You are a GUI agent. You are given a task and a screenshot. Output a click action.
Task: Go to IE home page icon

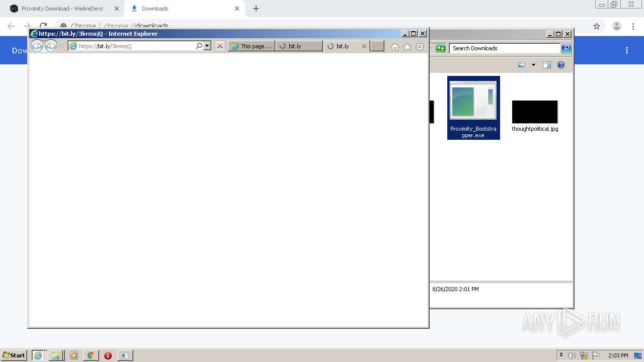(395, 47)
